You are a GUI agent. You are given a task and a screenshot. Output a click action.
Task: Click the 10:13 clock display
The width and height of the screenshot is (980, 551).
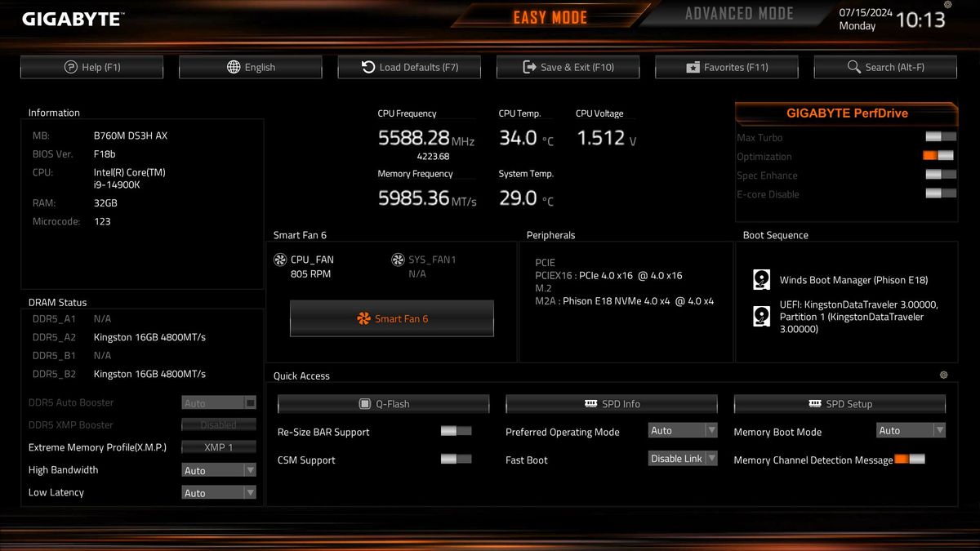920,20
